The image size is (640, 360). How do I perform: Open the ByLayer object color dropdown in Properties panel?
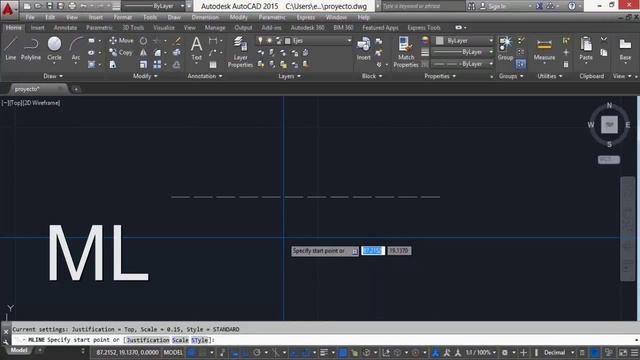pos(465,40)
